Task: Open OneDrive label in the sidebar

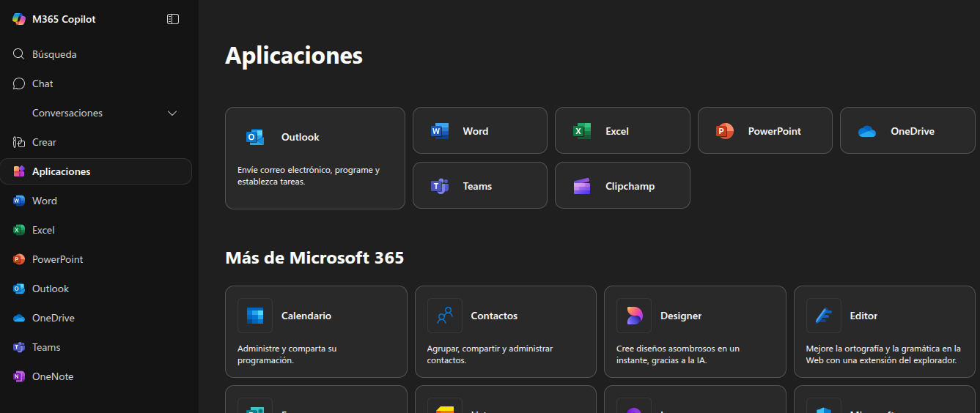Action: (54, 318)
